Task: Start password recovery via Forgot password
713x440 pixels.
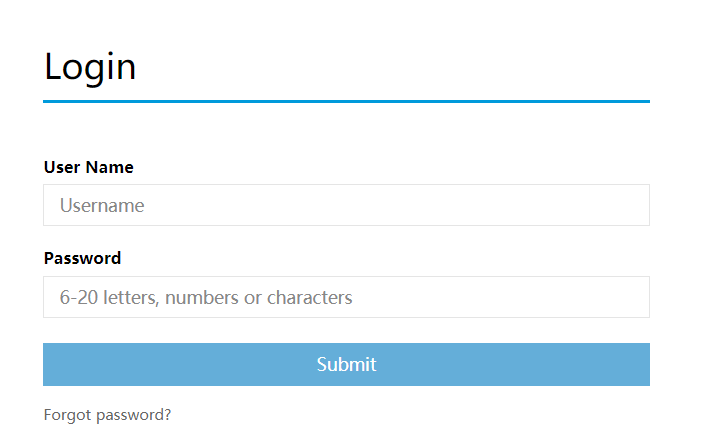Action: pyautogui.click(x=108, y=415)
